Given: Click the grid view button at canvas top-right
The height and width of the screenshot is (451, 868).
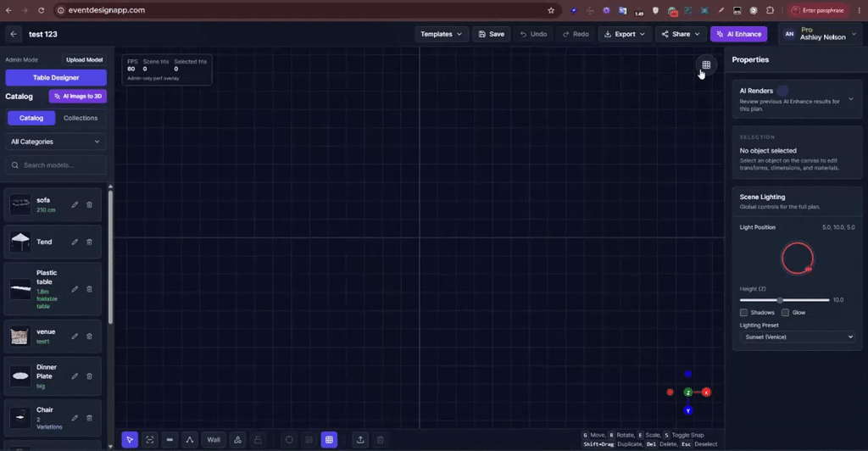Looking at the screenshot, I should pos(706,64).
